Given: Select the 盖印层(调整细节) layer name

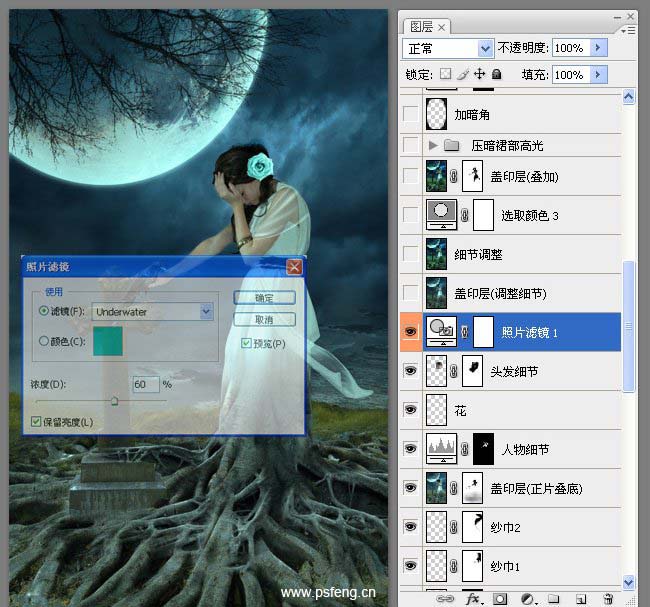Looking at the screenshot, I should tap(500, 294).
